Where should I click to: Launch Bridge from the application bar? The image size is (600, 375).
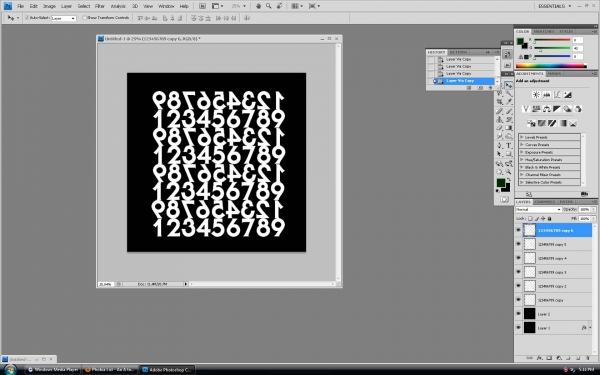pyautogui.click(x=202, y=6)
